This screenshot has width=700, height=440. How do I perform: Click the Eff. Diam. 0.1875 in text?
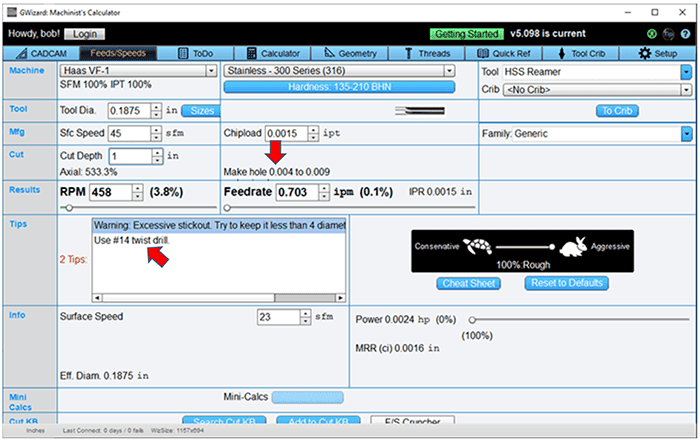coord(104,376)
